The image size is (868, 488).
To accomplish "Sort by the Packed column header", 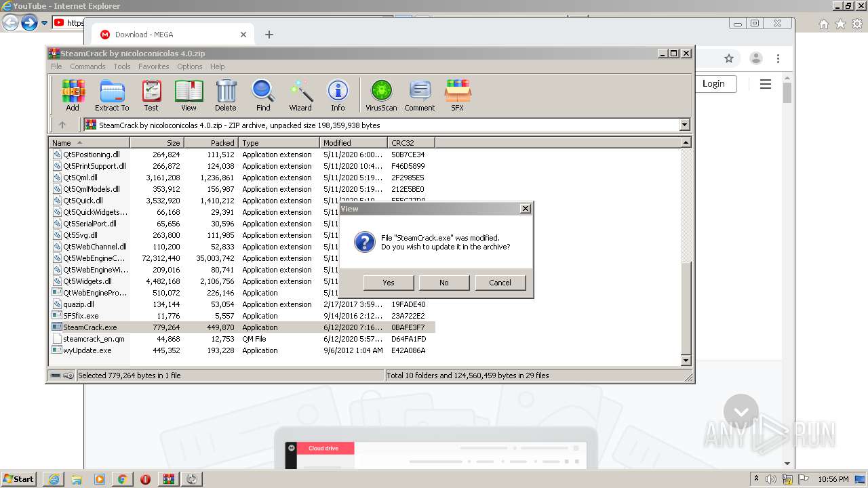I will click(211, 143).
